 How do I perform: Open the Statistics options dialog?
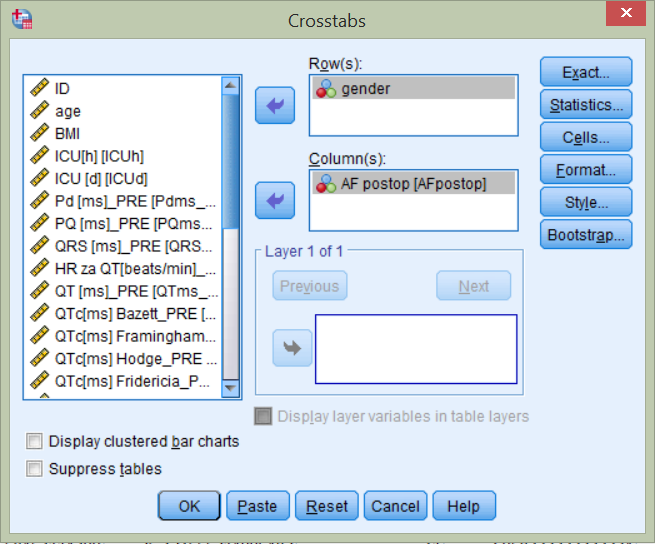click(x=586, y=104)
